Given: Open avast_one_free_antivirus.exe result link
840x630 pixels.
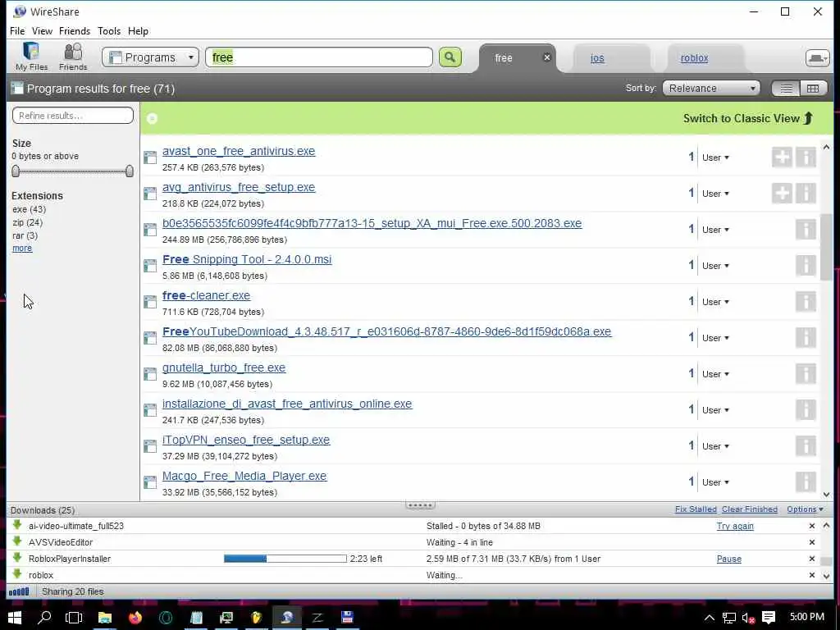Looking at the screenshot, I should [239, 151].
